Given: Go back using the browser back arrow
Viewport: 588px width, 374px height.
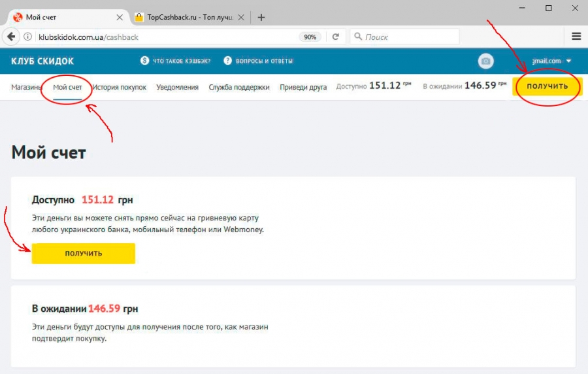Looking at the screenshot, I should coord(11,37).
